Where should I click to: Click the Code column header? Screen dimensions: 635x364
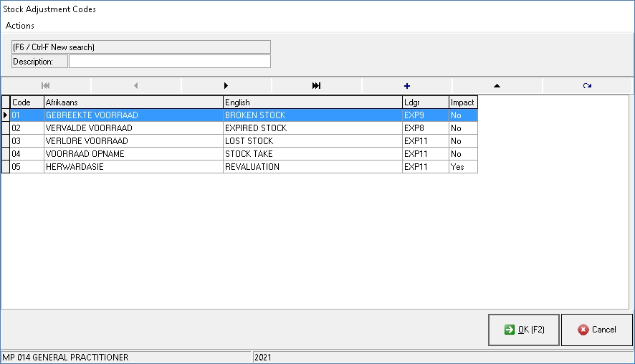[x=27, y=102]
